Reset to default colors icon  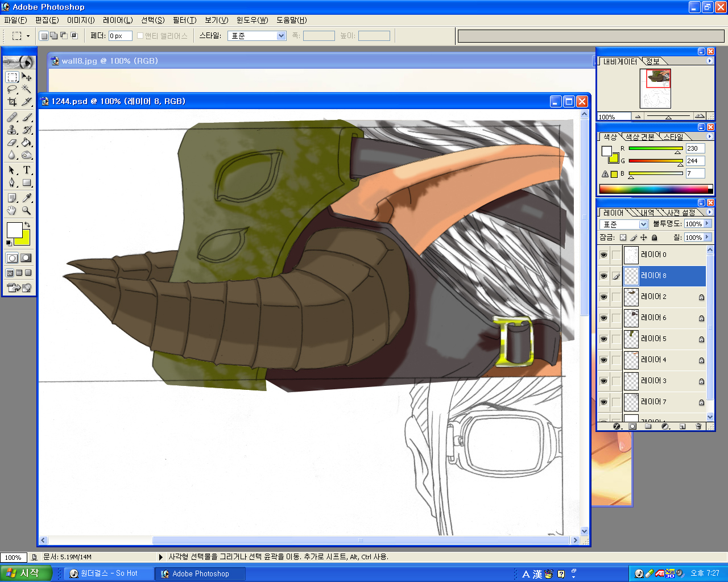point(9,243)
